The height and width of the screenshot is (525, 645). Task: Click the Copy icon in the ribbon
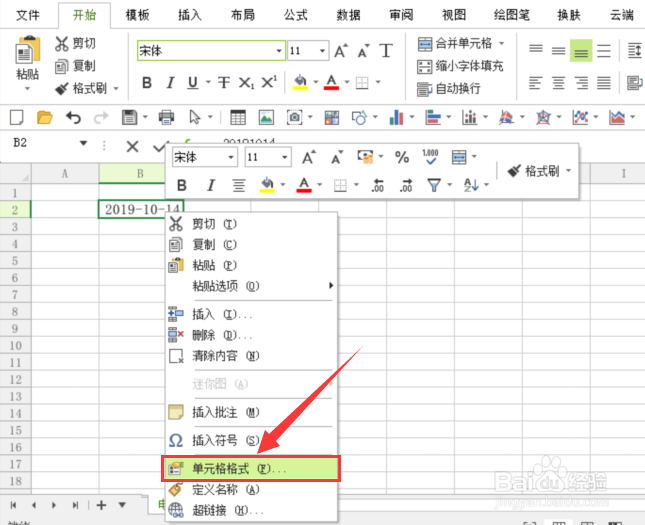click(x=62, y=67)
